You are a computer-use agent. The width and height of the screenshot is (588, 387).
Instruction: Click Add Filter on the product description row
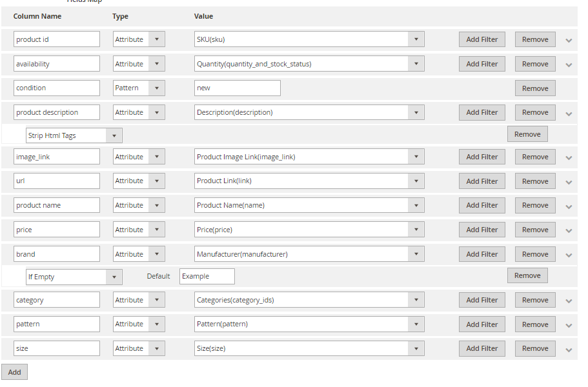482,112
